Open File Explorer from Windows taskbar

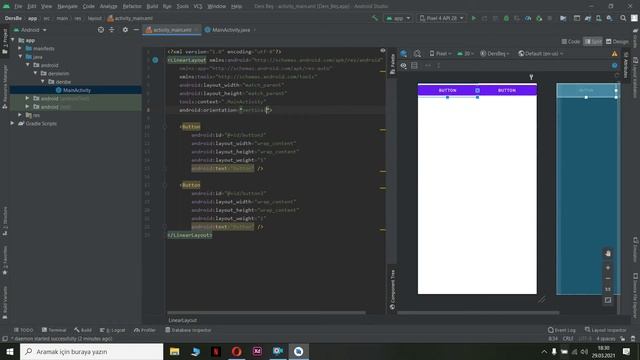[175, 351]
